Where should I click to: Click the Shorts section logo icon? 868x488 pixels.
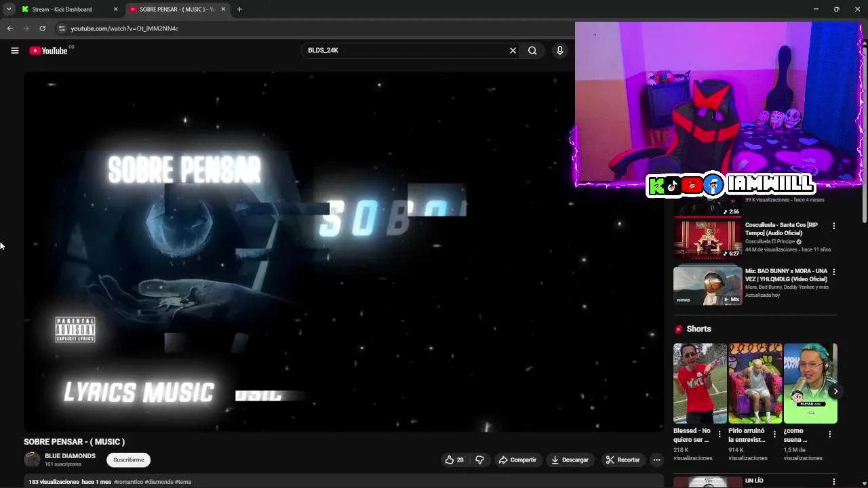[x=678, y=329]
